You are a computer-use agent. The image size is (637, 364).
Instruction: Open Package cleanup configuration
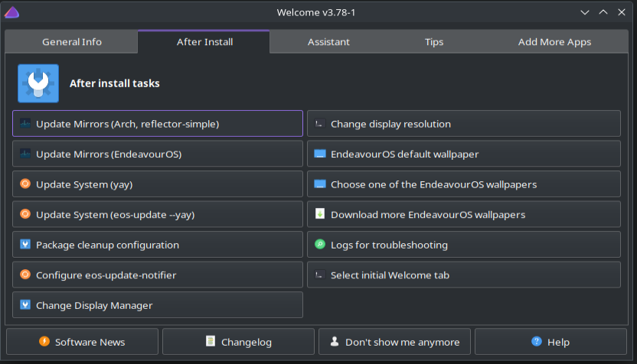(158, 244)
